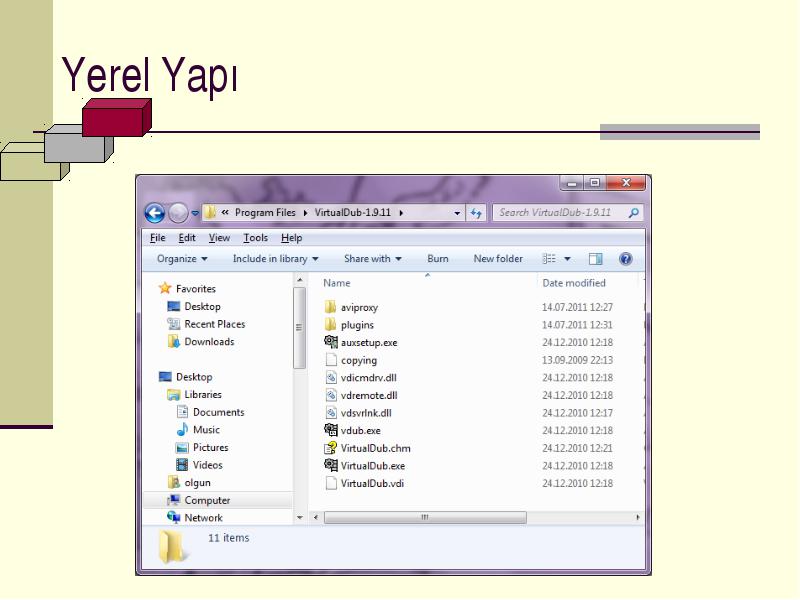Click the Burn toolbar button

pos(438,259)
